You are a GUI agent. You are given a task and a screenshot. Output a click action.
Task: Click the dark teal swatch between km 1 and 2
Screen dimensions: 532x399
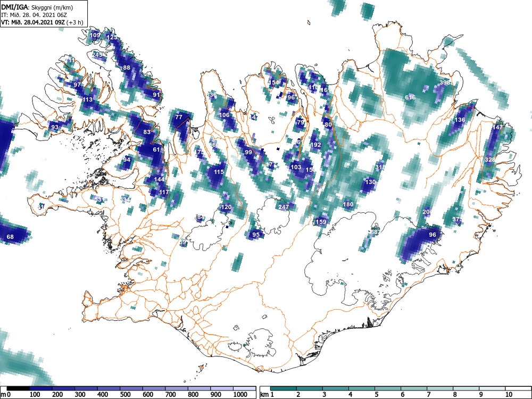(x=284, y=388)
